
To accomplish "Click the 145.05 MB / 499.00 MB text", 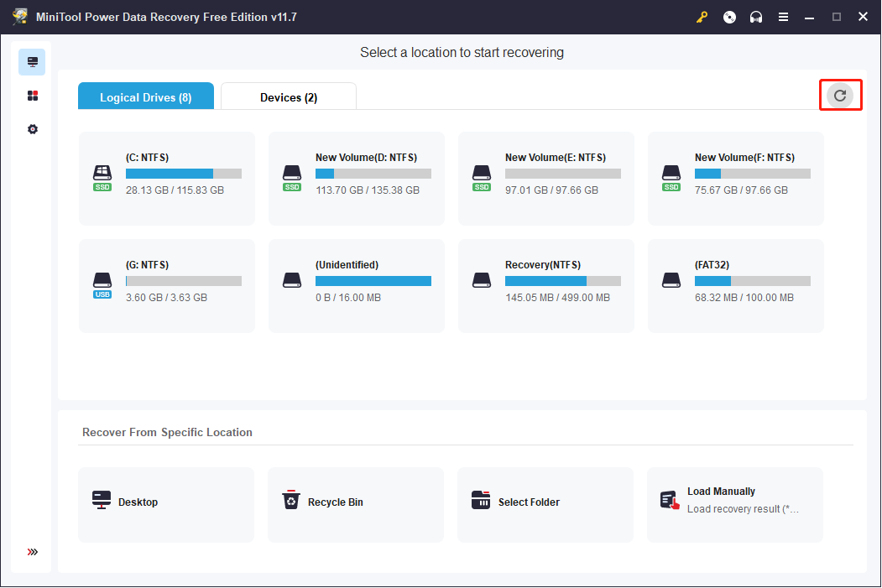I will [x=557, y=298].
